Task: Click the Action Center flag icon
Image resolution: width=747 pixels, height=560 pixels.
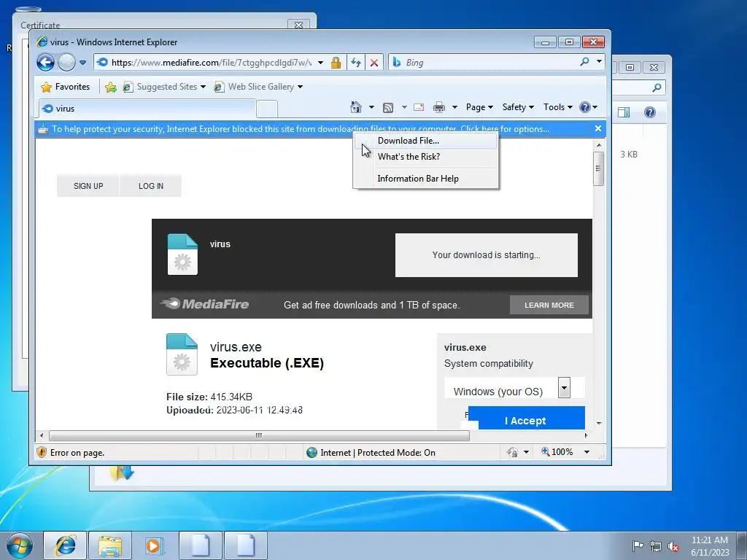Action: coord(638,545)
